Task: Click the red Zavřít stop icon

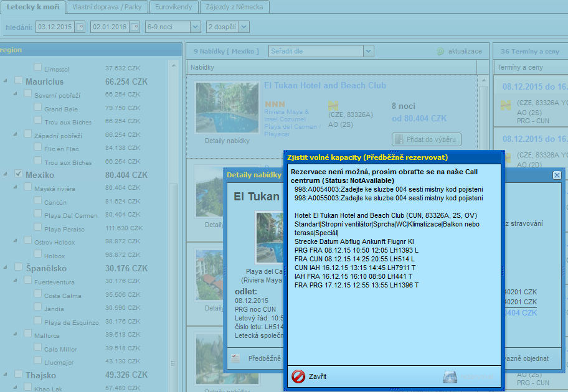Action: 298,376
